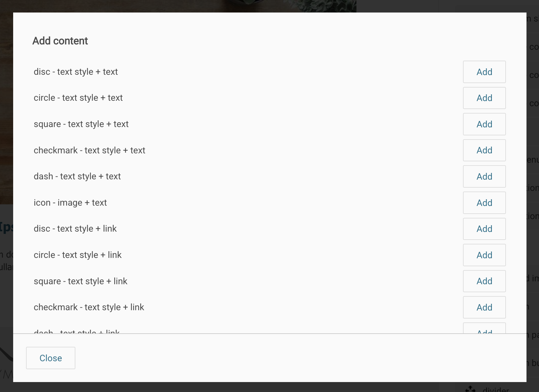Click the checkmark text style + link label
The width and height of the screenshot is (539, 392).
(89, 307)
